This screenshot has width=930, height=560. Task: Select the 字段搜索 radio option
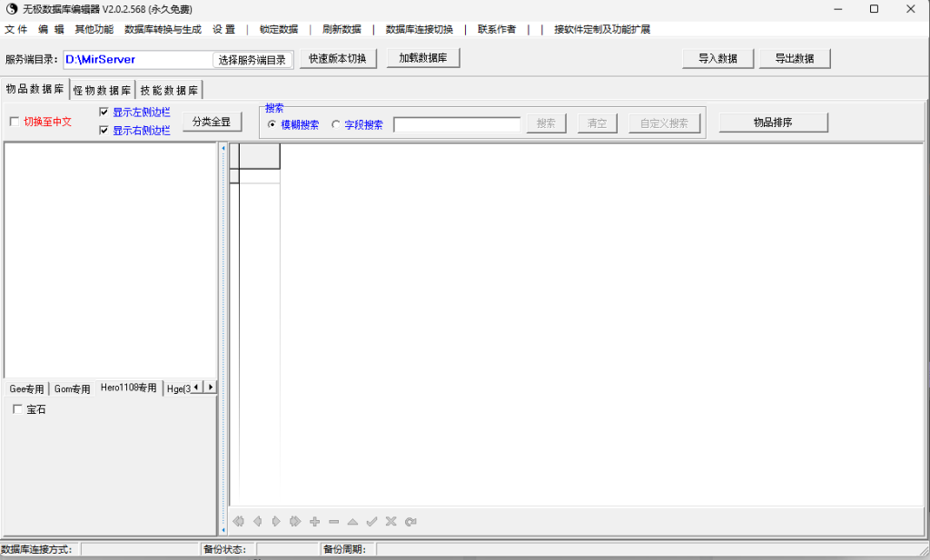coord(335,124)
